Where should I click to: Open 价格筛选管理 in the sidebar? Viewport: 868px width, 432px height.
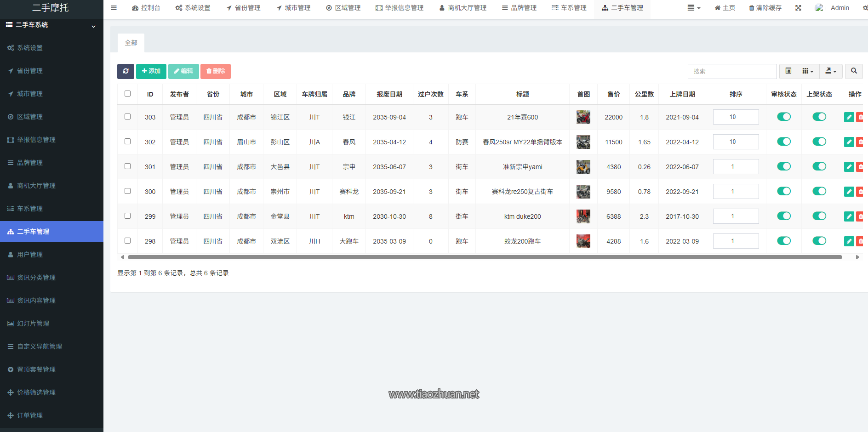point(51,392)
